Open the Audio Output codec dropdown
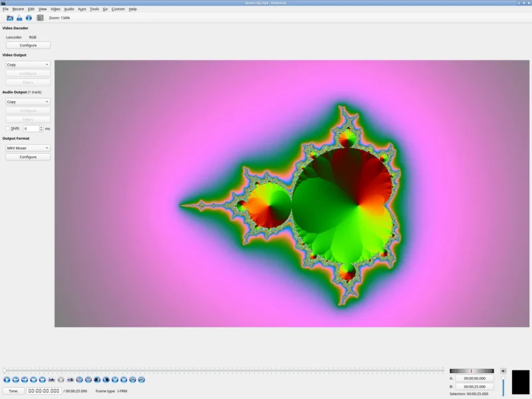Viewport: 532px width, 399px height. (x=28, y=102)
